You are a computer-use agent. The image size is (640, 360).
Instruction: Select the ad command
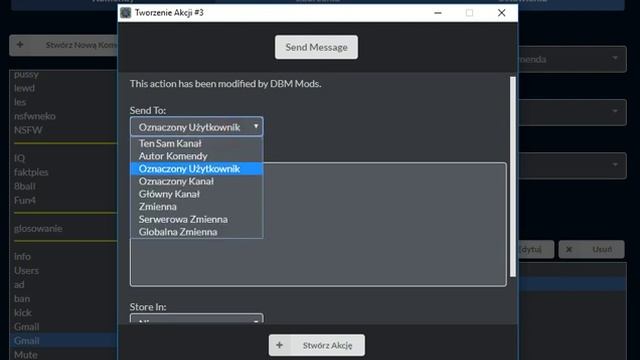19,284
